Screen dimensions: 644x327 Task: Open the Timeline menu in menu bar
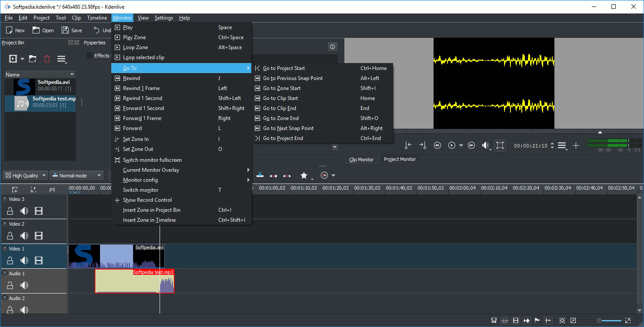(x=97, y=18)
